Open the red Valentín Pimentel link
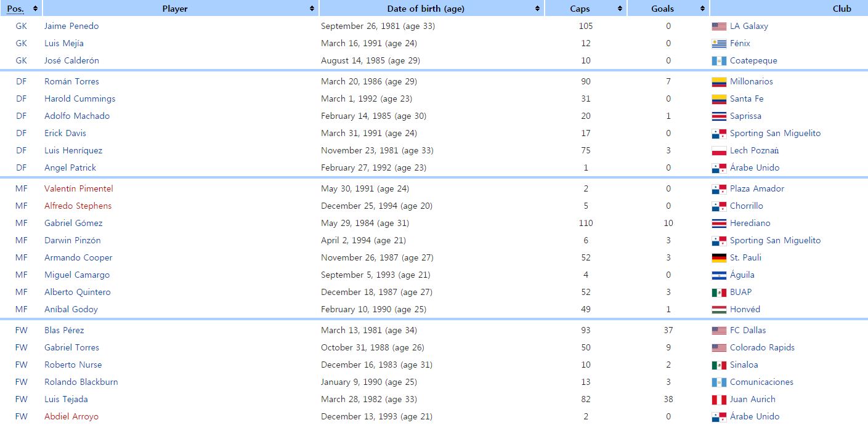868x428 pixels. point(79,189)
